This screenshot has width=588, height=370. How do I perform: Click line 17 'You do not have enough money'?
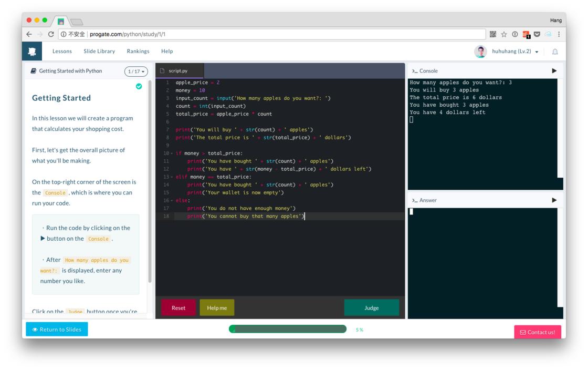(x=241, y=209)
